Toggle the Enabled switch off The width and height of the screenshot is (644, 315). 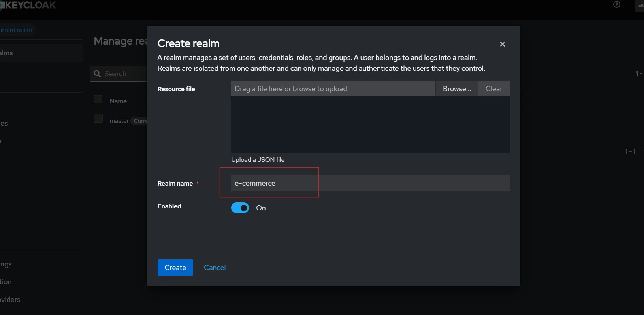[240, 208]
